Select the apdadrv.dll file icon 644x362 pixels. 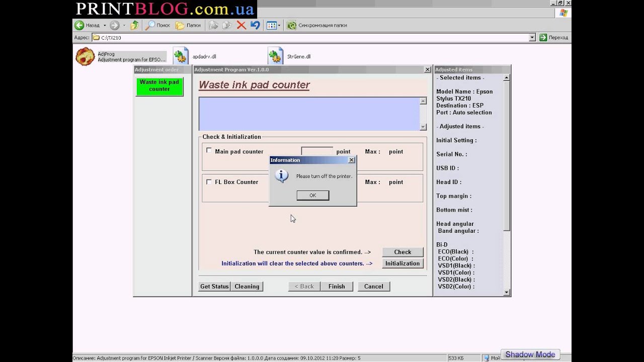pyautogui.click(x=180, y=56)
